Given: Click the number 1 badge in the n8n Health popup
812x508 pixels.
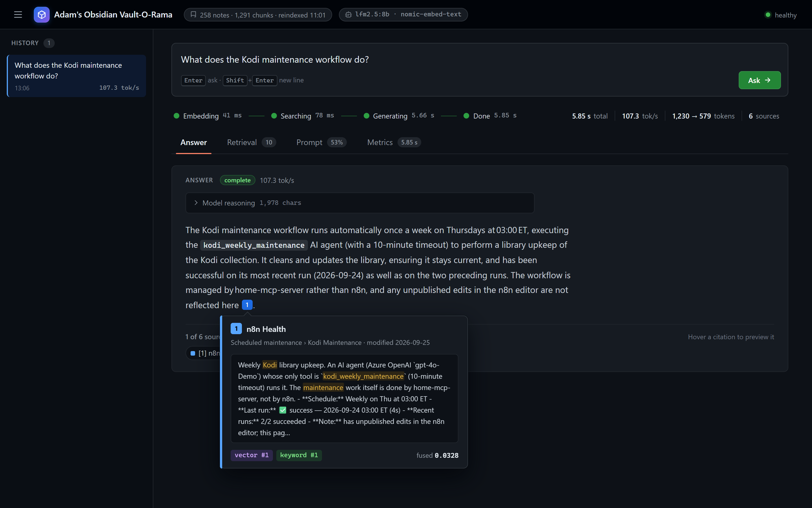Looking at the screenshot, I should point(236,329).
